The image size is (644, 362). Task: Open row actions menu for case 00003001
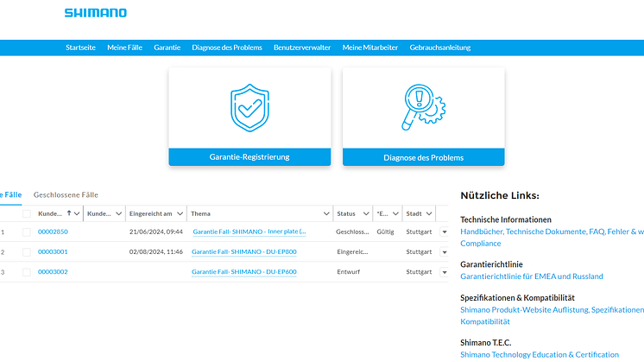click(444, 252)
